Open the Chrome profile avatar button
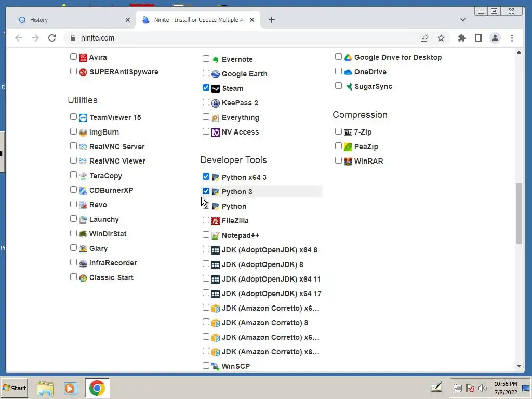Viewport: 532px width, 399px height. click(495, 38)
